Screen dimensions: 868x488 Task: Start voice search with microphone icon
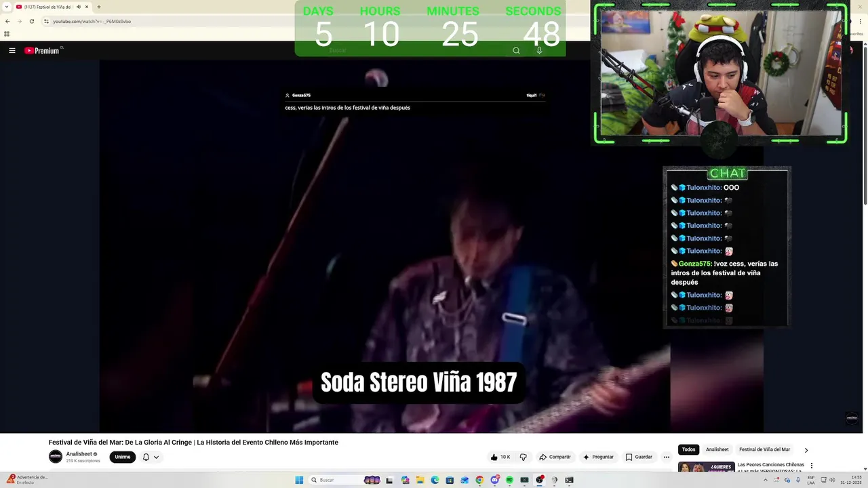539,50
